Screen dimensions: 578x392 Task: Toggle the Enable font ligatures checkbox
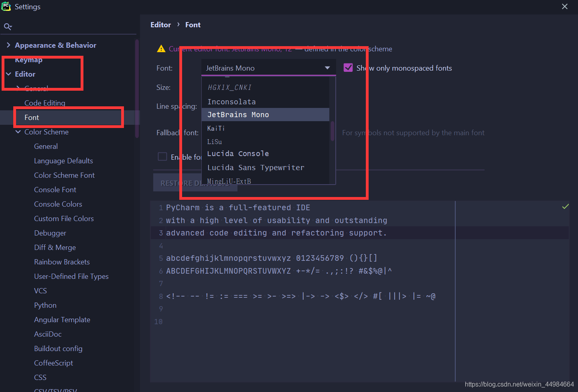pyautogui.click(x=162, y=156)
